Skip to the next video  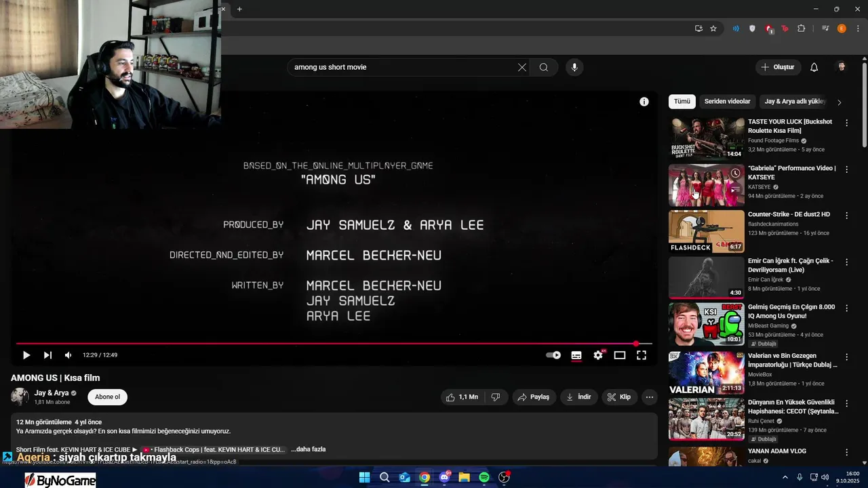click(x=47, y=355)
